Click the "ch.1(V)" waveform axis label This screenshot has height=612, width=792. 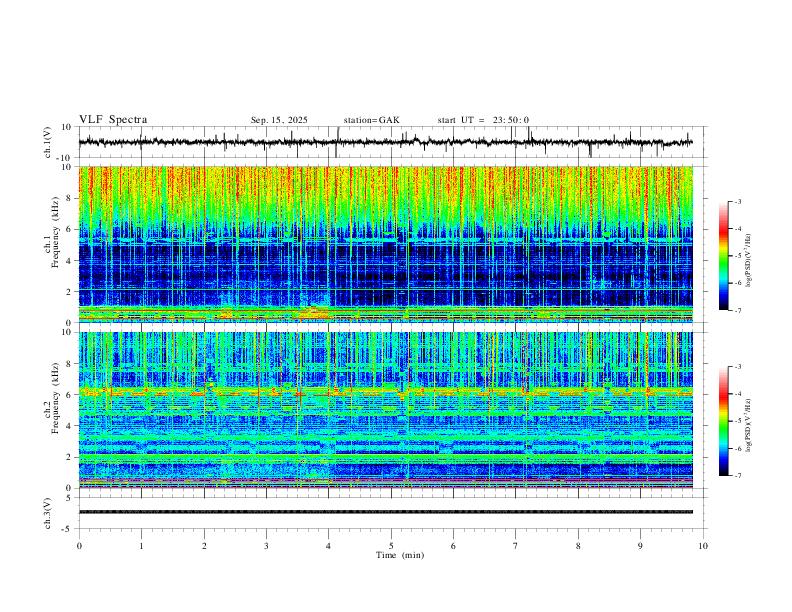pyautogui.click(x=48, y=142)
